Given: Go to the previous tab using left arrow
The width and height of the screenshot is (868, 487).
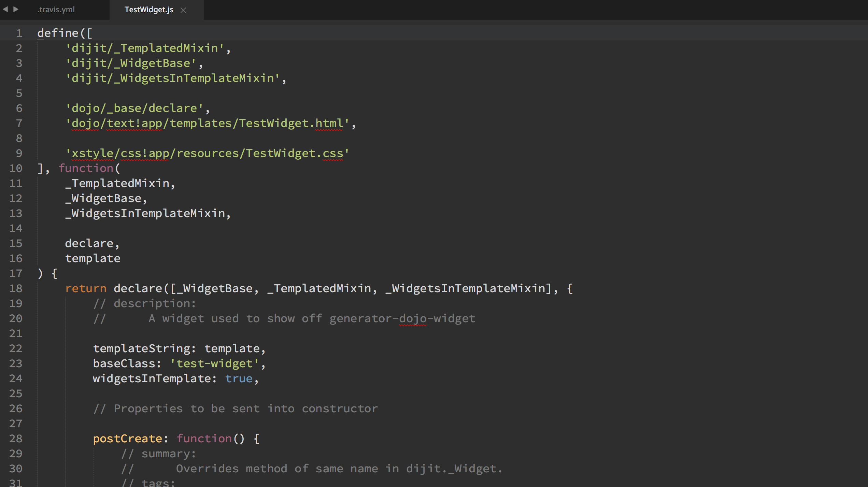Looking at the screenshot, I should click(x=5, y=9).
